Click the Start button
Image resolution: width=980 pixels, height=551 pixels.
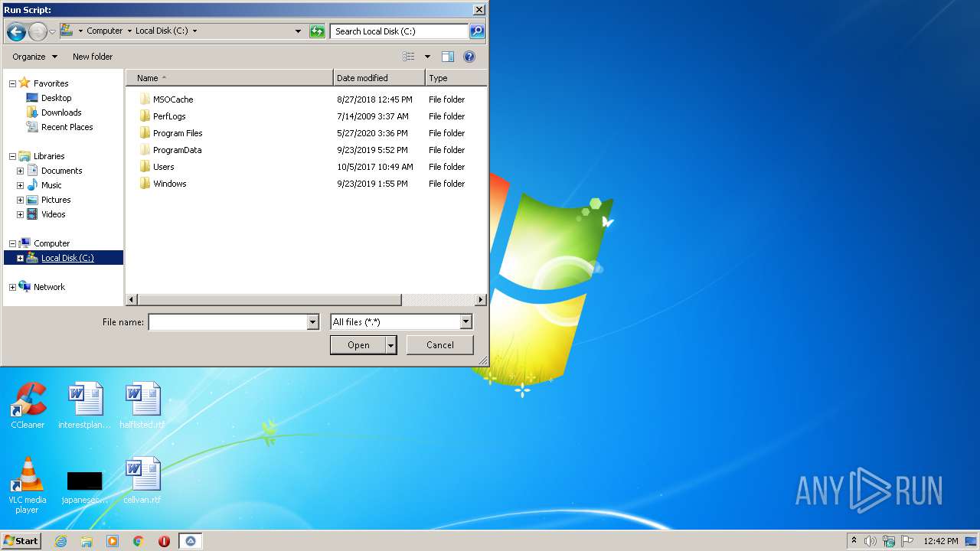tap(21, 541)
